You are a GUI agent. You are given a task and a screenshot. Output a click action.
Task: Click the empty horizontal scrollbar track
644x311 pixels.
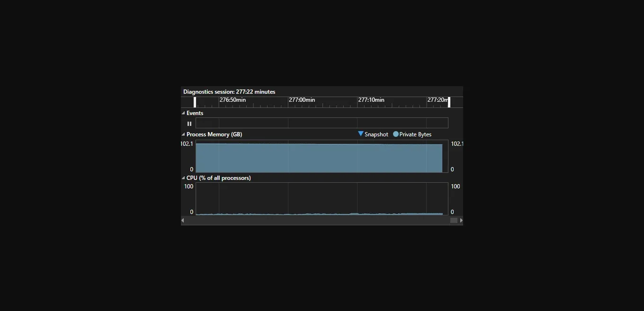(317, 220)
